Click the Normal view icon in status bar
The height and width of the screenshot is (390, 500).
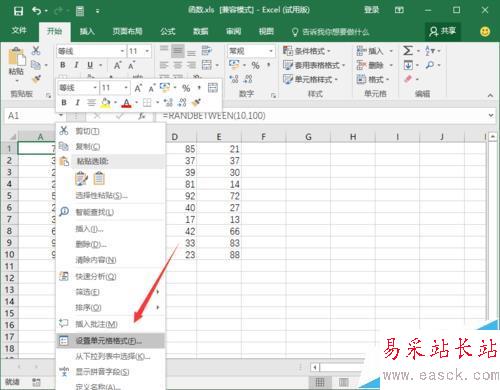[x=320, y=382]
